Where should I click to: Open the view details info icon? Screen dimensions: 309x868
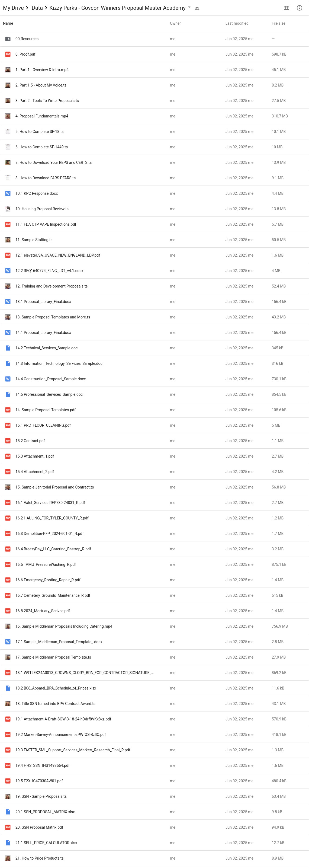(299, 8)
